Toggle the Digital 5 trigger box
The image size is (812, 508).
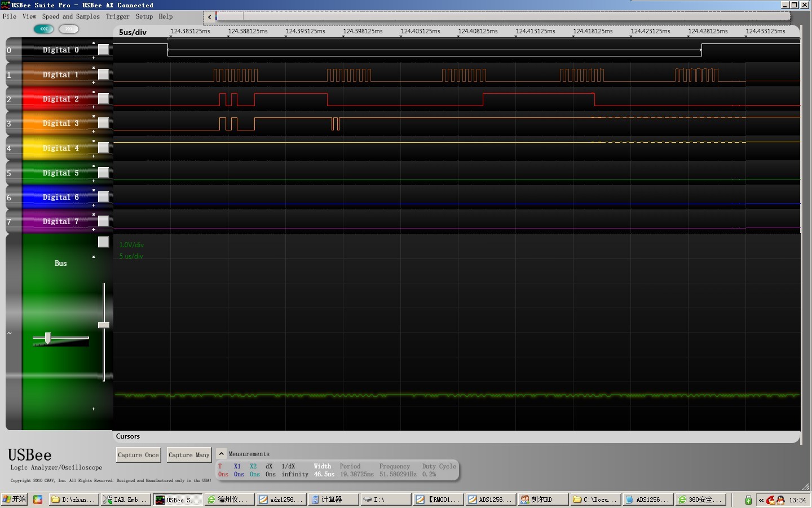[x=104, y=172]
